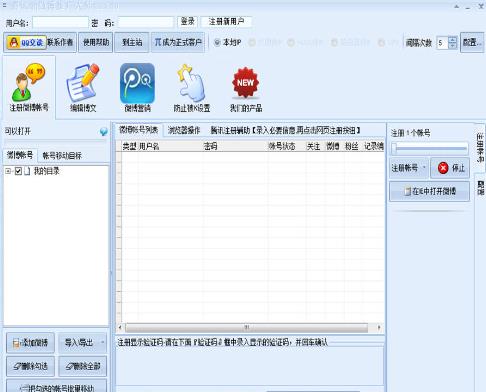Select the 本地IP radio option
Screen dimensions: 486x392
(228, 42)
